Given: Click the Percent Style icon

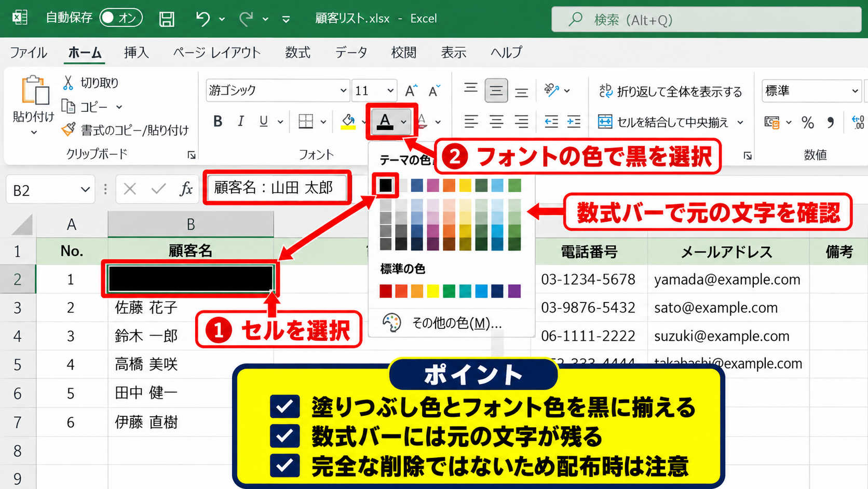Looking at the screenshot, I should pyautogui.click(x=807, y=122).
